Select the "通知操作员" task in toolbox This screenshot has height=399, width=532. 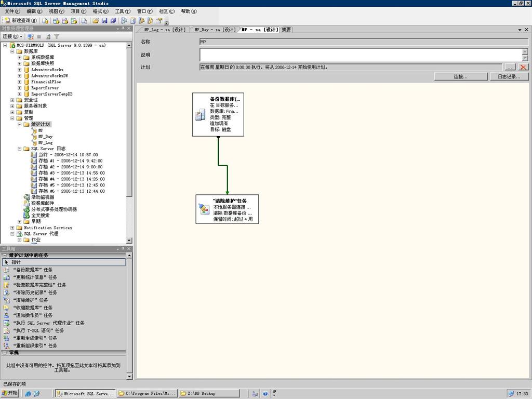pyautogui.click(x=33, y=315)
